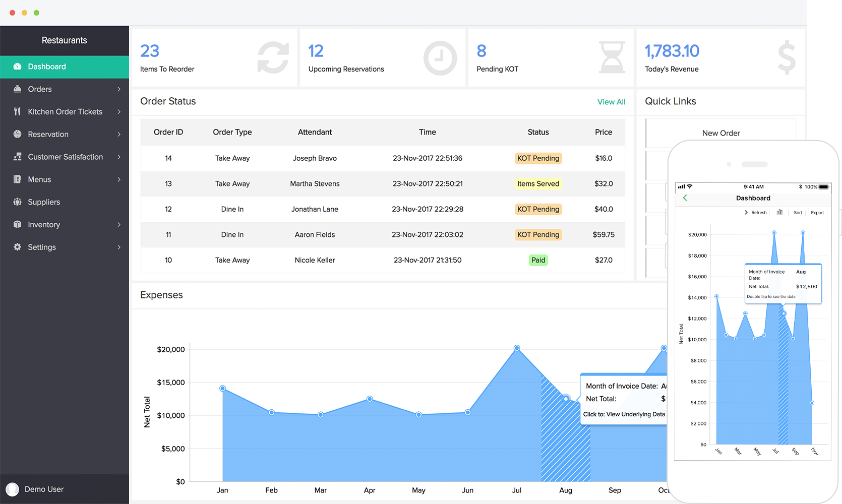Open the View All orders link

click(611, 102)
